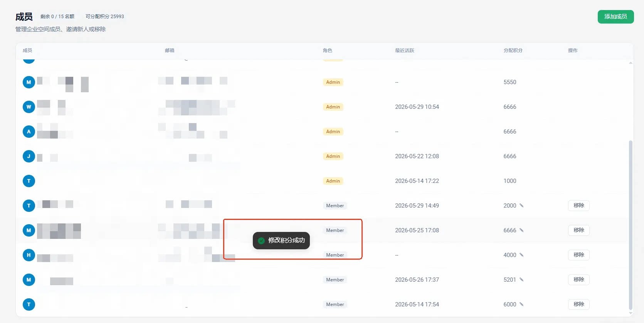Image resolution: width=644 pixels, height=323 pixels.
Task: Edit points for the member with 2000
Action: coord(521,206)
